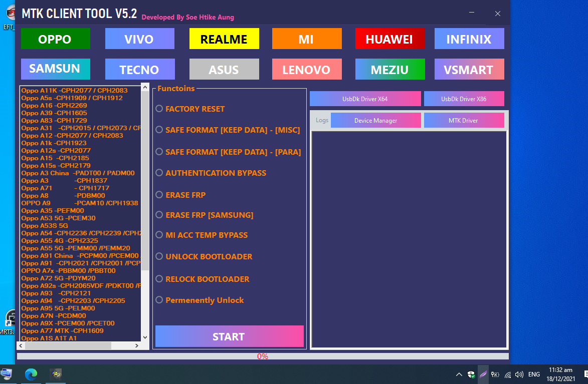The width and height of the screenshot is (588, 384).
Task: Select the LENOVO brand button
Action: coord(307,69)
